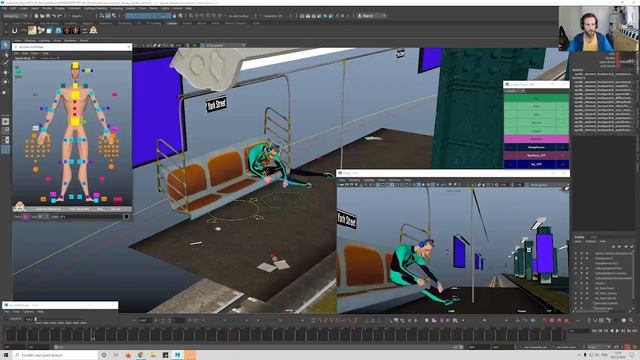
Task: Toggle minus on ALL_OFF row
Action: coord(510,164)
